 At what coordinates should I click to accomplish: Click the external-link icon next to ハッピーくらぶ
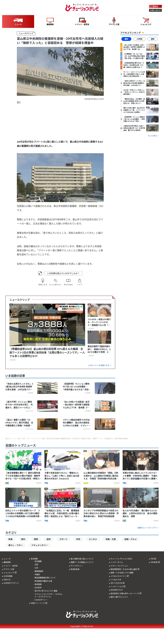tap(125, 586)
